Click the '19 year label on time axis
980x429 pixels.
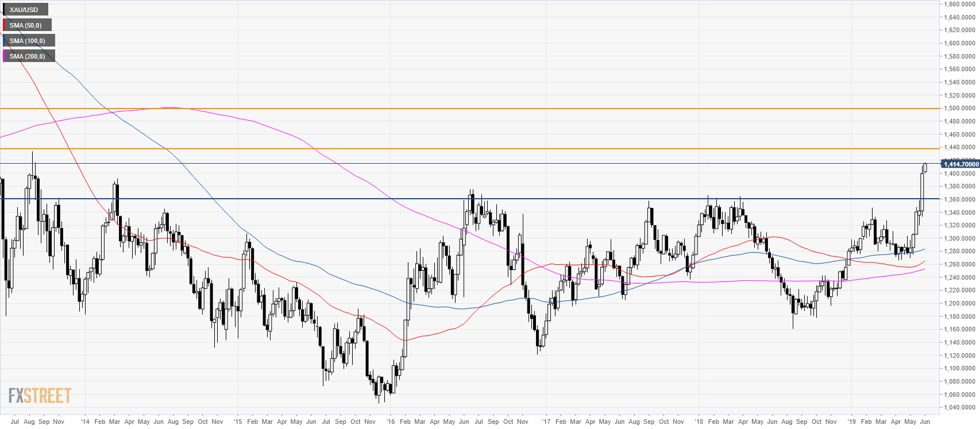[851, 422]
